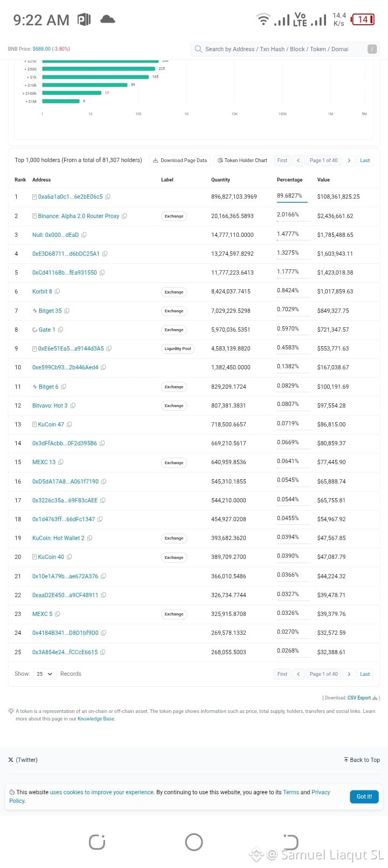Open the Bitget 35 holder address
The height and width of the screenshot is (868, 388).
pos(50,311)
